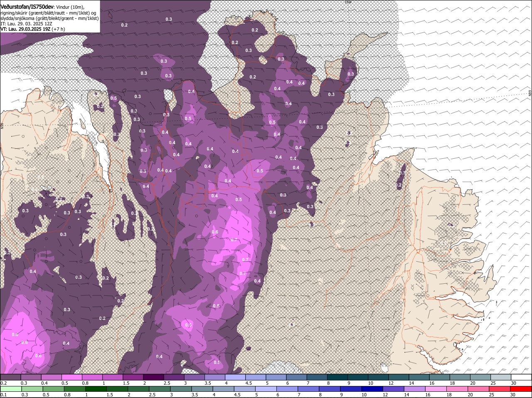Click the bright pink swatch between 0.5 and 0.8
Viewport: 532px width, 398px height.
(71, 377)
